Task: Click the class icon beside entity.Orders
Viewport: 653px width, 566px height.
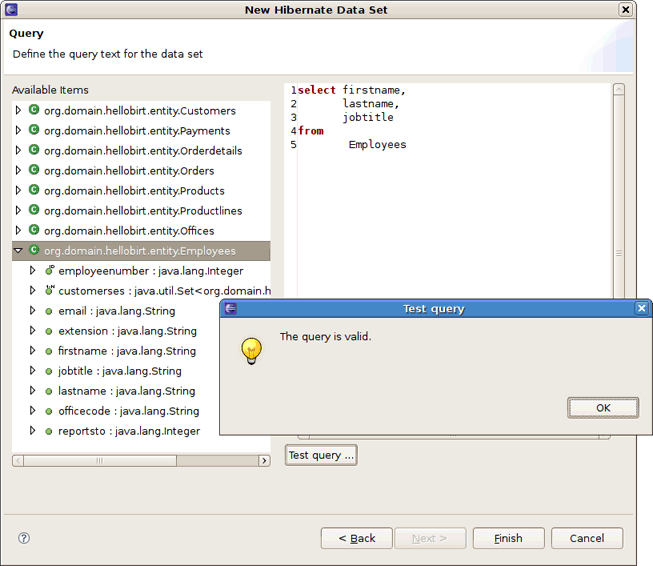Action: pos(34,170)
